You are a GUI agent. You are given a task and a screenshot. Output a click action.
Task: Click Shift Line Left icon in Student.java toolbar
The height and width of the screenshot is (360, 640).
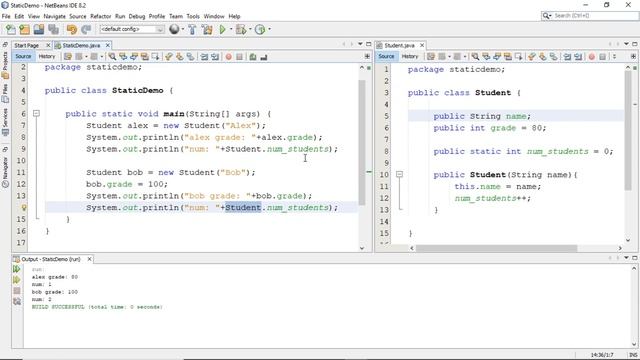click(x=567, y=57)
